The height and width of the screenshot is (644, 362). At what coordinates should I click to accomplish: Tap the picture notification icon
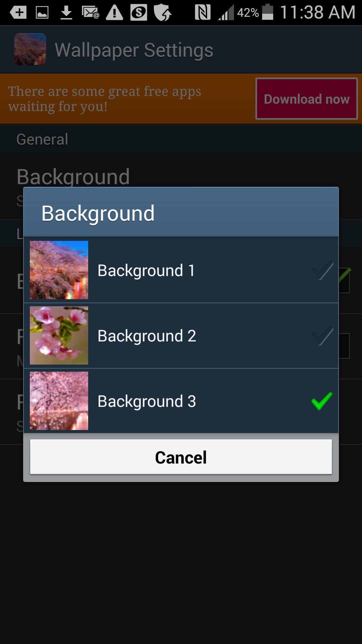[42, 13]
